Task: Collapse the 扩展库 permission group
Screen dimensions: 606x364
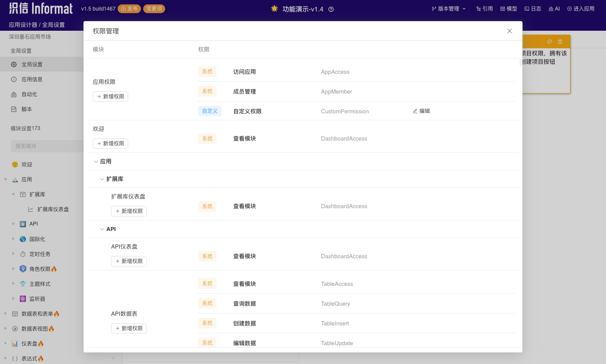Action: coord(102,179)
